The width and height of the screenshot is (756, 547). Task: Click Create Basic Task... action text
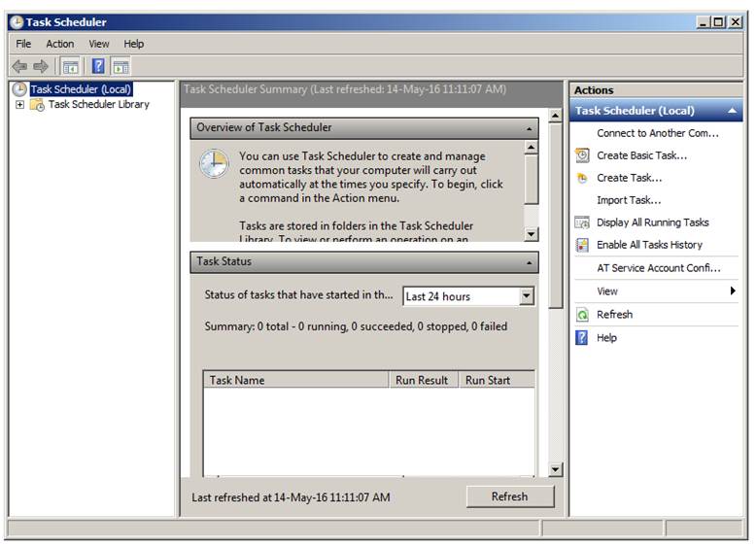[641, 155]
